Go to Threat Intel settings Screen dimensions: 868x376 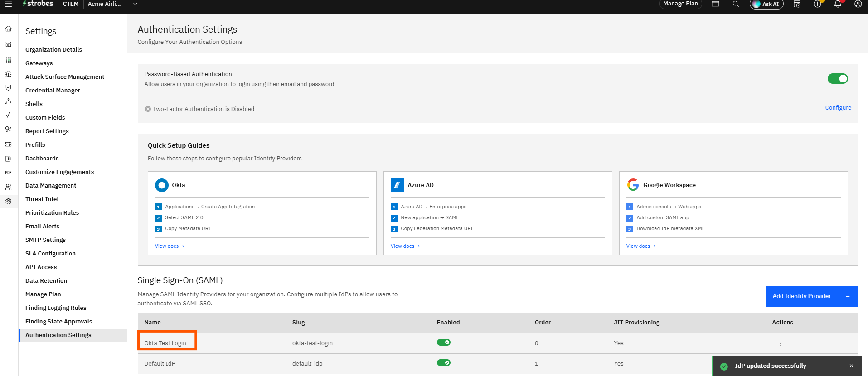coord(42,199)
